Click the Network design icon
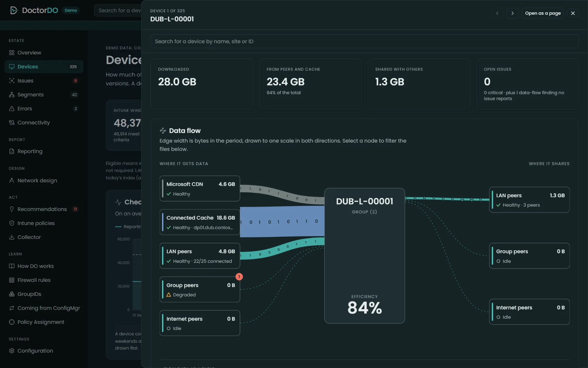 pos(12,180)
